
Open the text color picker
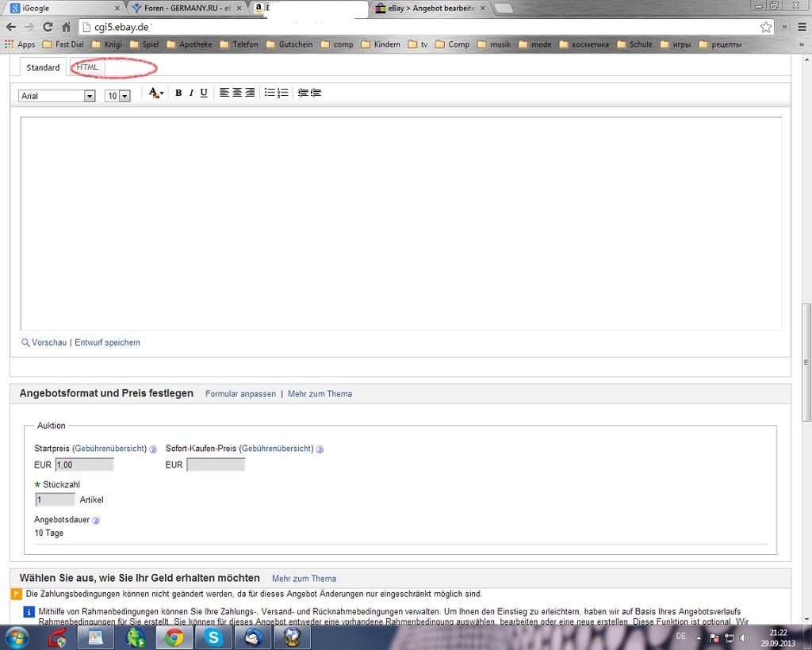pyautogui.click(x=156, y=93)
